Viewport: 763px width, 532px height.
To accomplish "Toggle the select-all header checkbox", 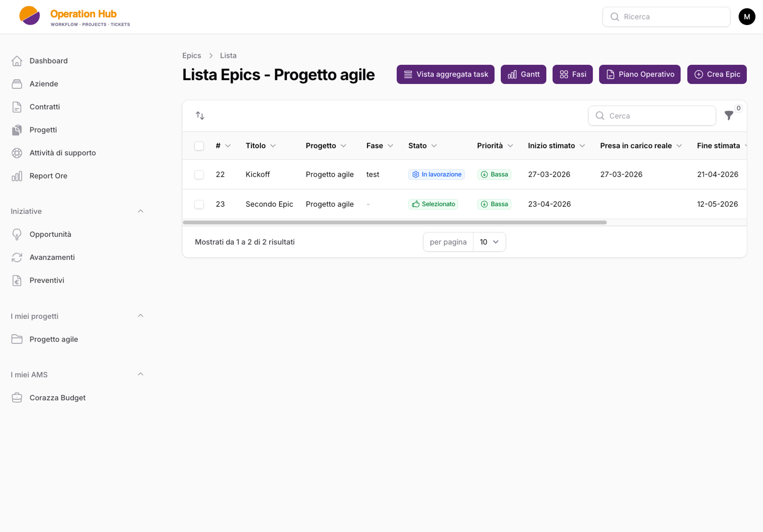I will 199,146.
